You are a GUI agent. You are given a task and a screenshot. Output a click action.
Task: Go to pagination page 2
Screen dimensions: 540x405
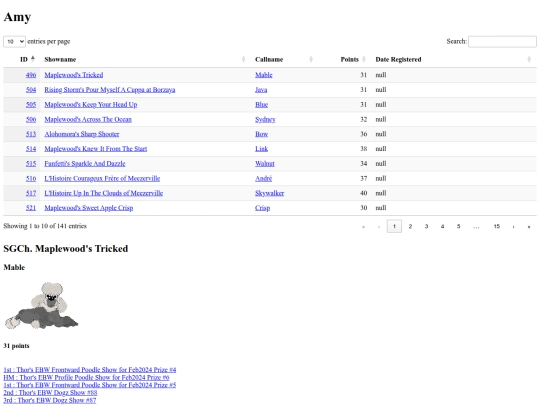click(410, 227)
